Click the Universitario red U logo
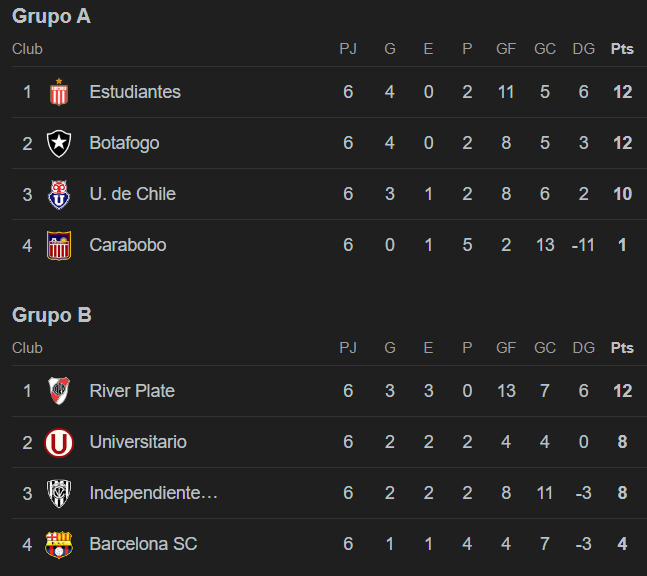Image resolution: width=647 pixels, height=576 pixels. 59,443
